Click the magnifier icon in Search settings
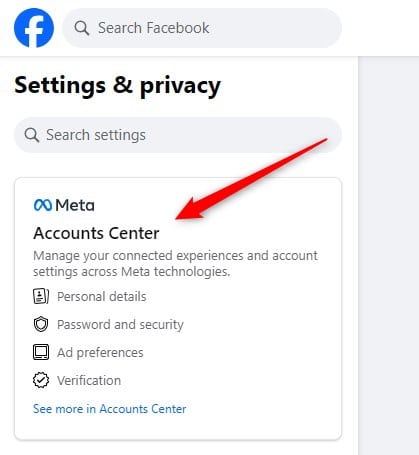The image size is (419, 455). (32, 135)
